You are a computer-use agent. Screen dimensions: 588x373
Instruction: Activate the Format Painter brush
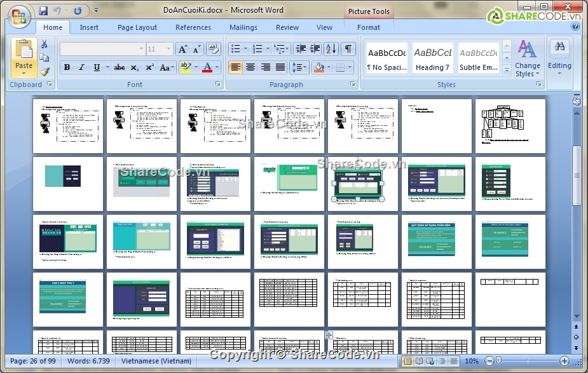point(44,71)
